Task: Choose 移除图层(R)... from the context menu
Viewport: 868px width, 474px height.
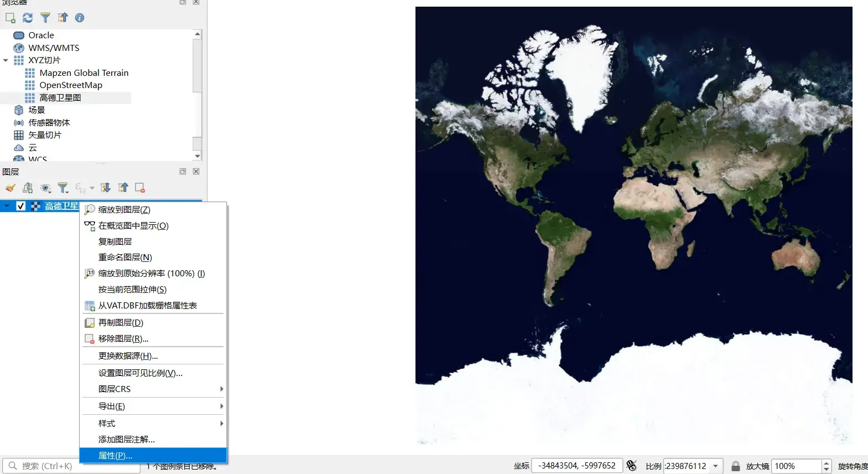Action: point(153,339)
